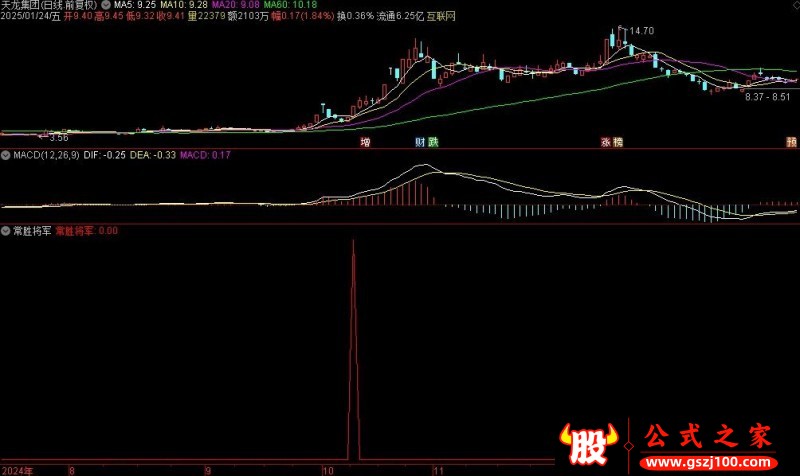The width and height of the screenshot is (800, 476).
Task: Click the 14.70 high price label
Action: 641,31
